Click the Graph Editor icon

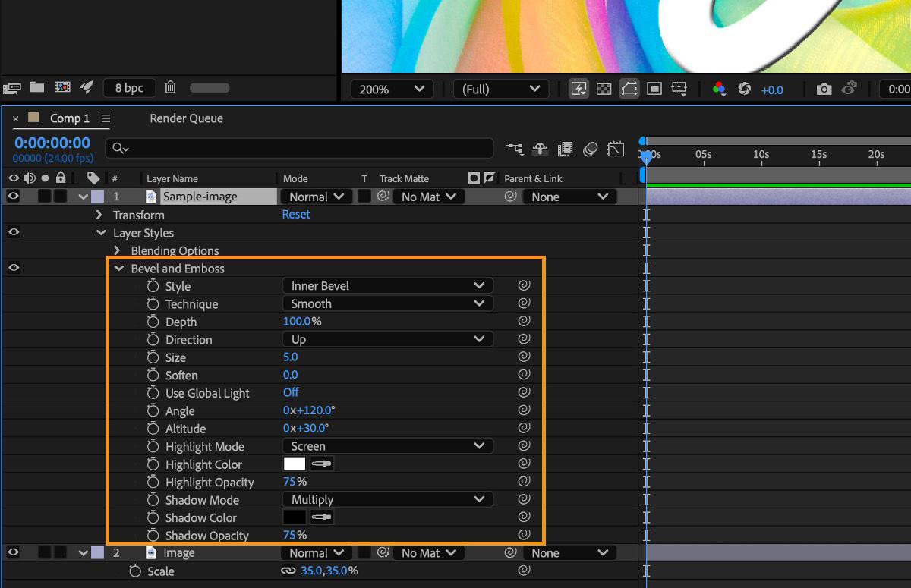(x=616, y=149)
